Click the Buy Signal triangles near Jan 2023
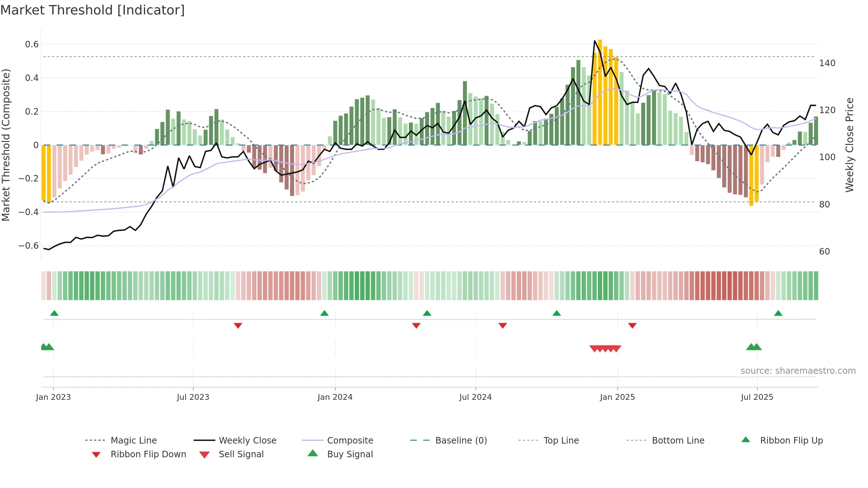This screenshot has width=868, height=488. 47,347
